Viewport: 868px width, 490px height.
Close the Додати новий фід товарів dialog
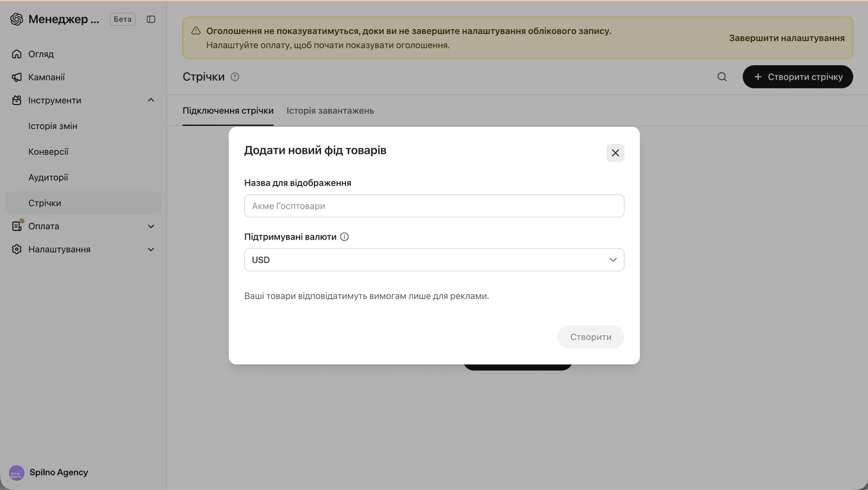tap(615, 153)
